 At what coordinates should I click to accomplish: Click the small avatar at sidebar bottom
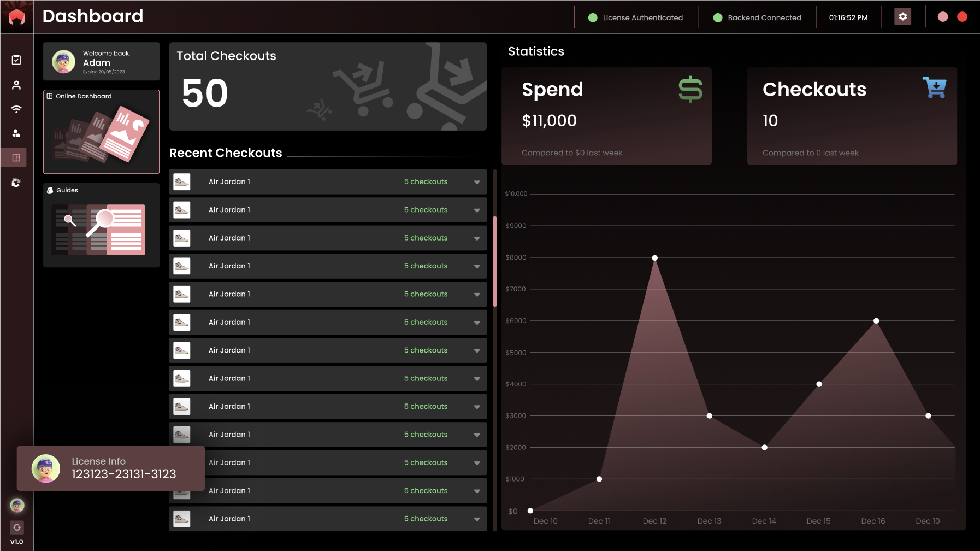[x=17, y=506]
